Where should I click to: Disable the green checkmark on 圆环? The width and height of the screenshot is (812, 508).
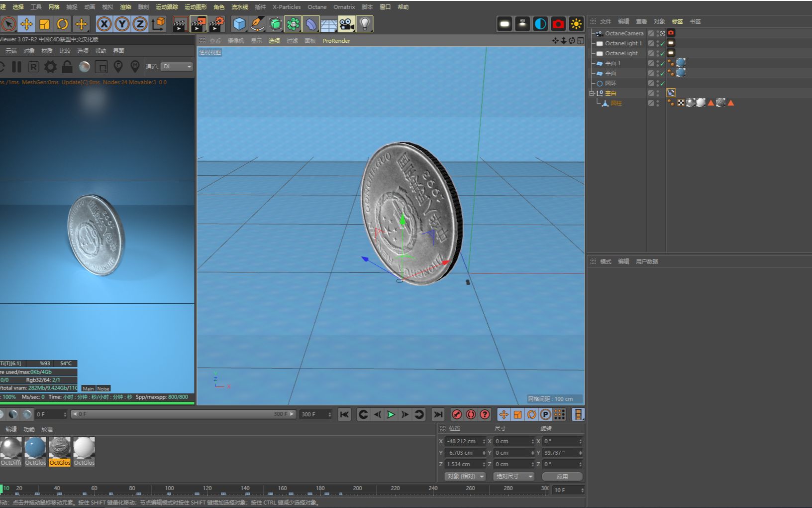[x=662, y=83]
